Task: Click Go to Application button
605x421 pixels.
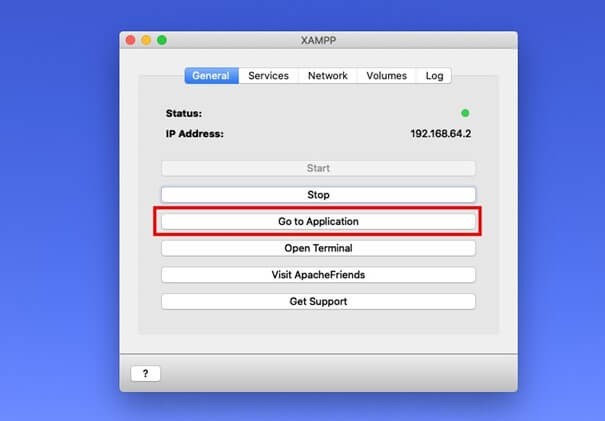Action: click(318, 221)
